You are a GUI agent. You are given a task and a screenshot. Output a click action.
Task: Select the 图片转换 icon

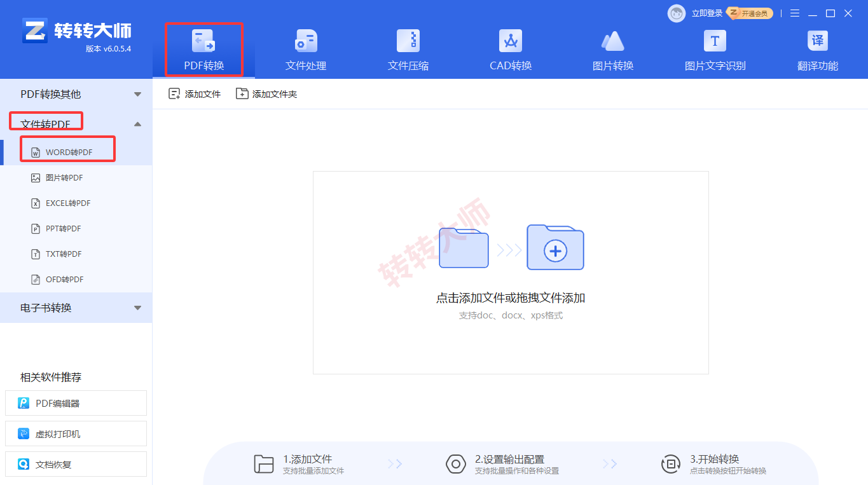pos(613,41)
